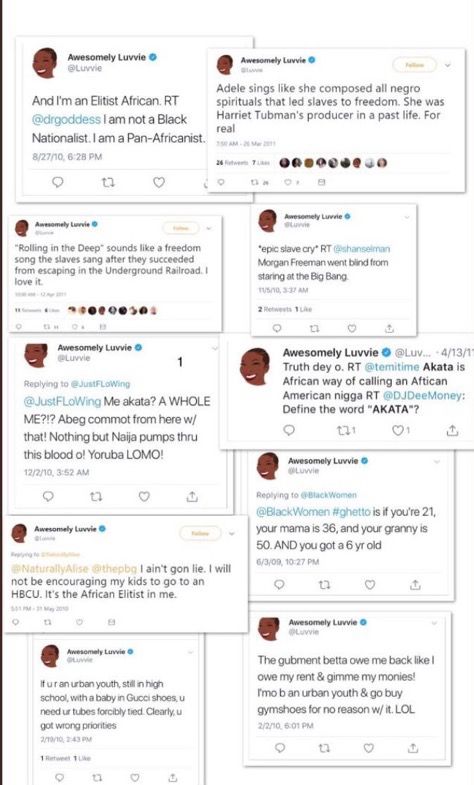This screenshot has width=474, height=785.
Task: Click the #ghetto hashtag link
Action: (351, 512)
